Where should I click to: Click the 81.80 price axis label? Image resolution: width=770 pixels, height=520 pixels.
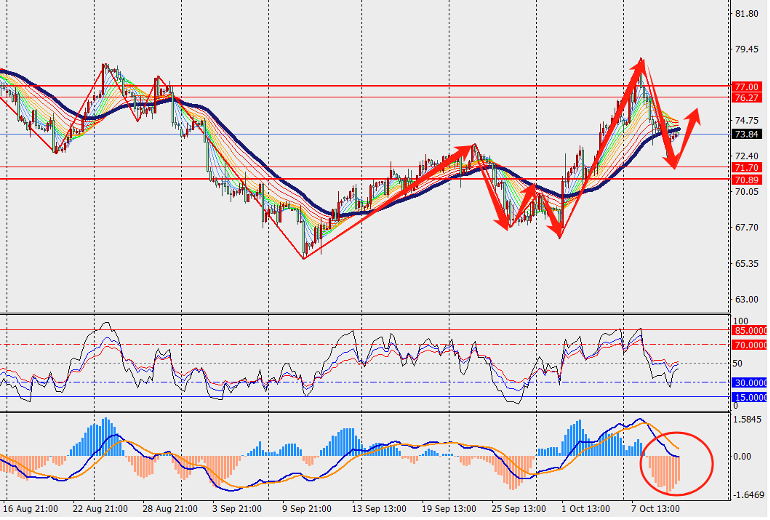747,14
